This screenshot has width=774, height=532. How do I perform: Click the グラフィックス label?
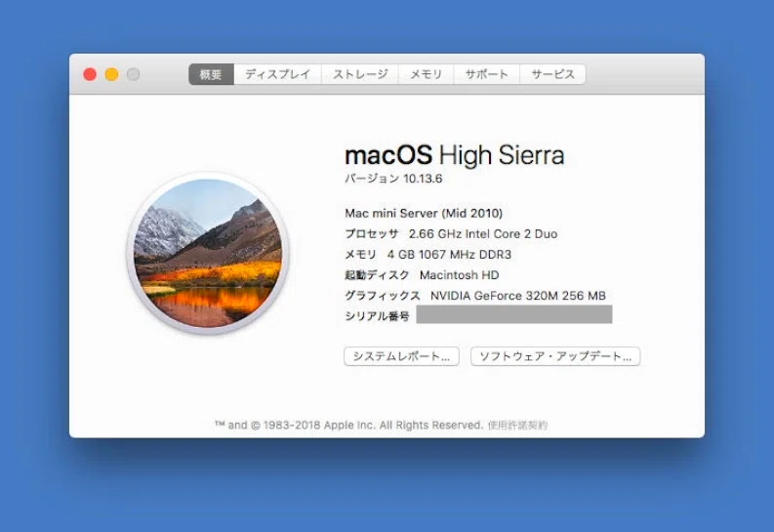coord(382,296)
